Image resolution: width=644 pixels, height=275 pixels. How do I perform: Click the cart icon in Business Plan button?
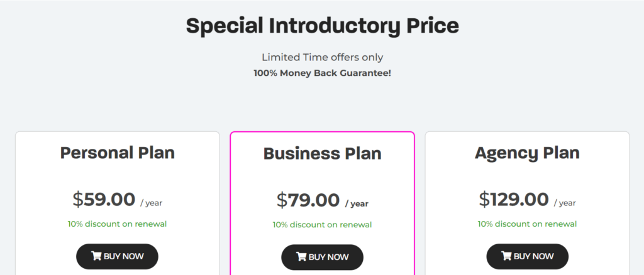(301, 257)
